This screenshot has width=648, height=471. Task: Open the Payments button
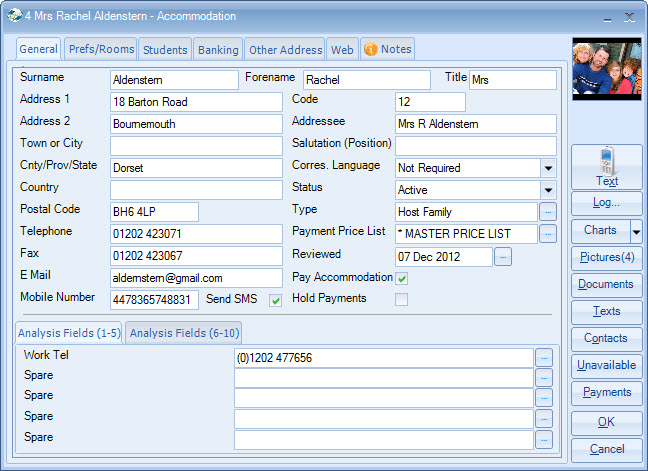tap(607, 392)
